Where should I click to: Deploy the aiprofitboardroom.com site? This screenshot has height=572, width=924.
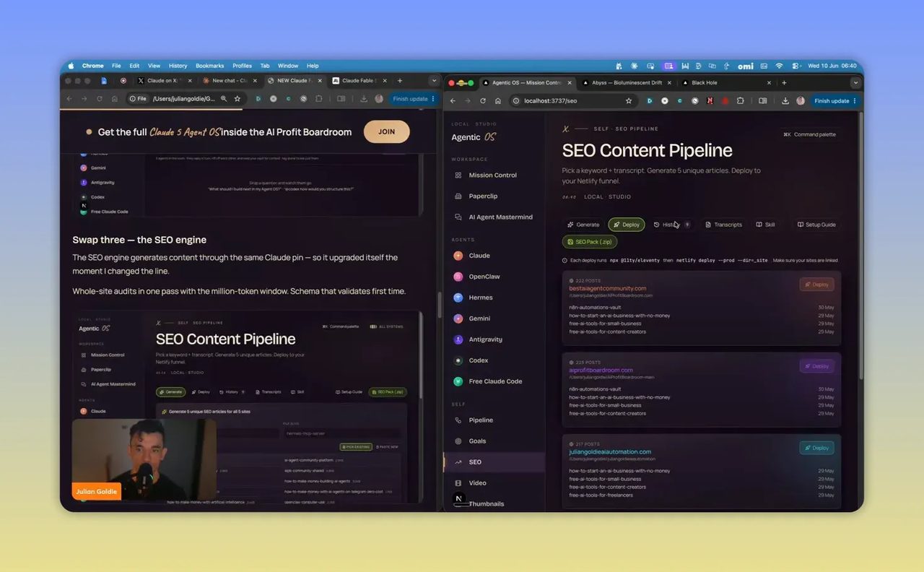coord(816,366)
